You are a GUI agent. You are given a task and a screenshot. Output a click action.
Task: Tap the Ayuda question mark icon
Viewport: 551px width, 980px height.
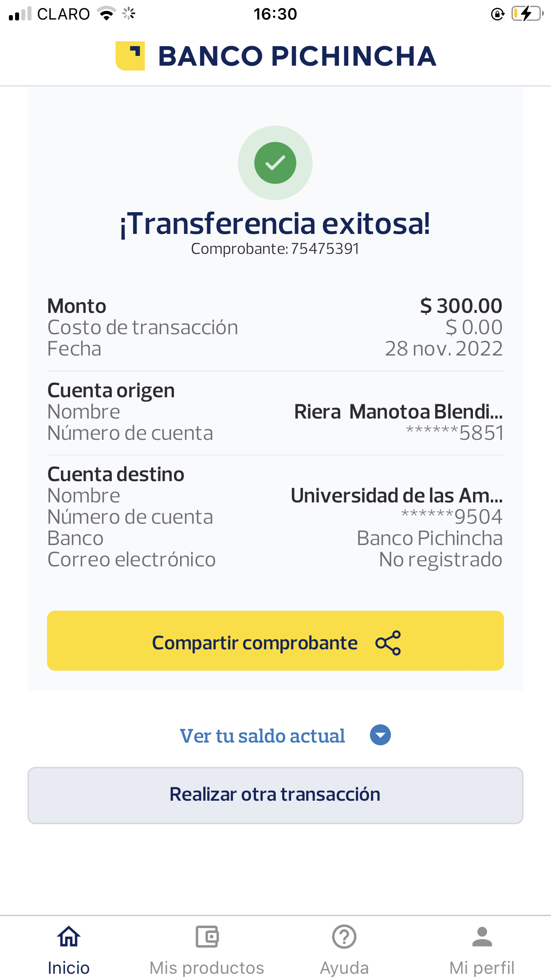coord(344,937)
